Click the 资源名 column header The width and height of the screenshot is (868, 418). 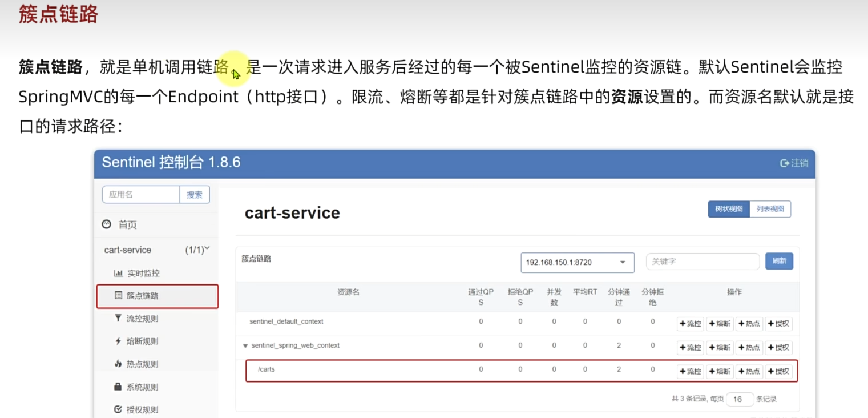tap(348, 292)
